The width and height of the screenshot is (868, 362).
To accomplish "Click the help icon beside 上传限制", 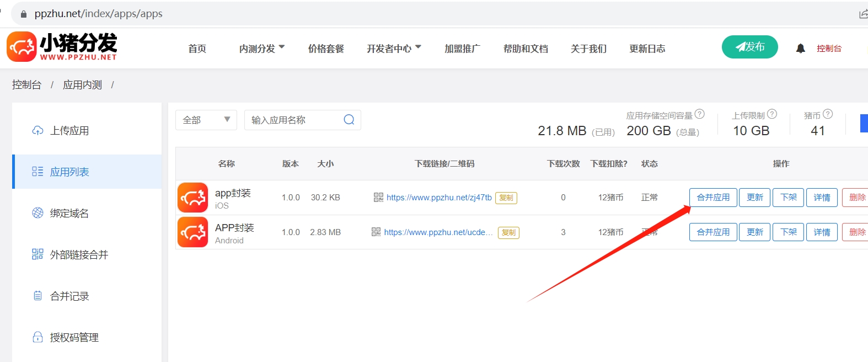I will pos(772,114).
